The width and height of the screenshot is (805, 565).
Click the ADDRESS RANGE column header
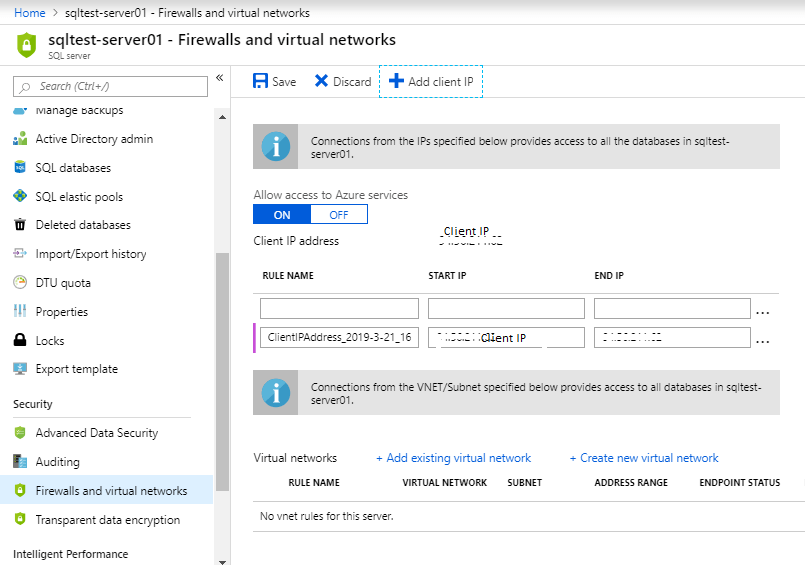[631, 482]
